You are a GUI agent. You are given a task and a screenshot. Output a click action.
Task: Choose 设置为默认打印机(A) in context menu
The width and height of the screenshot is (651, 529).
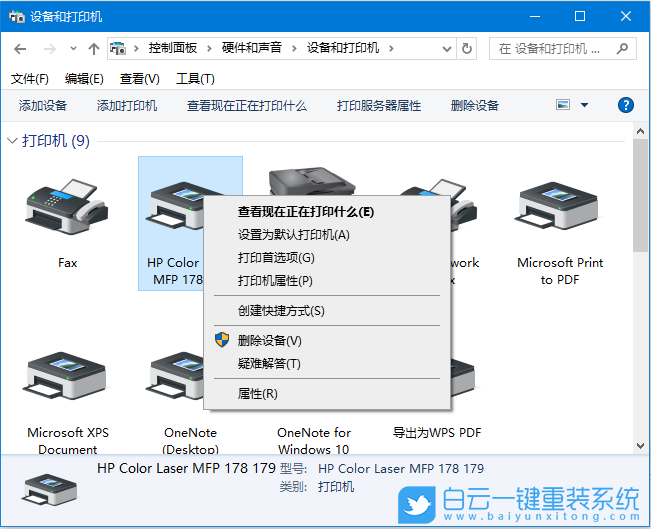(326, 235)
